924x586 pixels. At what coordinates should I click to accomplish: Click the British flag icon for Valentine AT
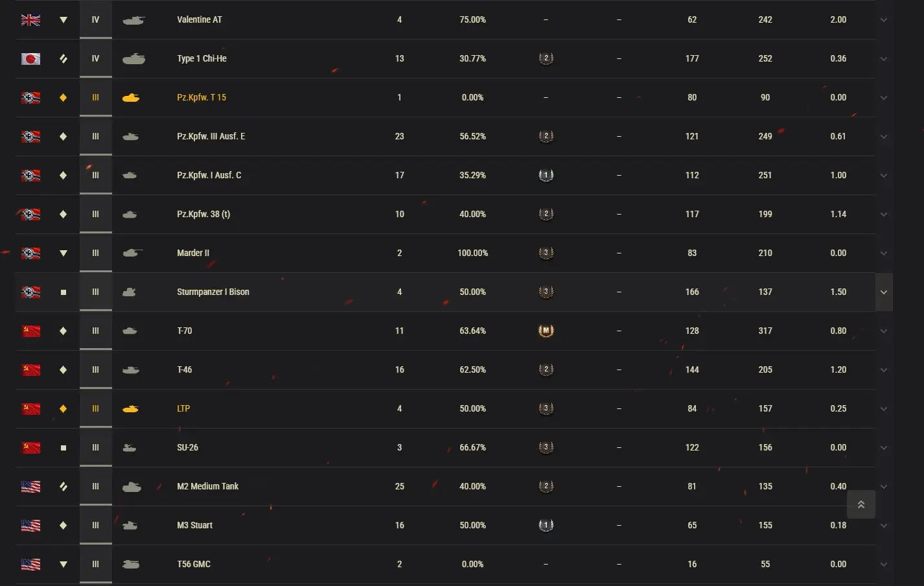click(x=30, y=20)
